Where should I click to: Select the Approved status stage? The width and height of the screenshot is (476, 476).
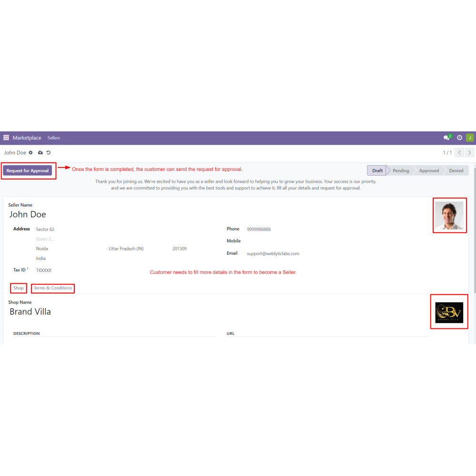coord(429,170)
